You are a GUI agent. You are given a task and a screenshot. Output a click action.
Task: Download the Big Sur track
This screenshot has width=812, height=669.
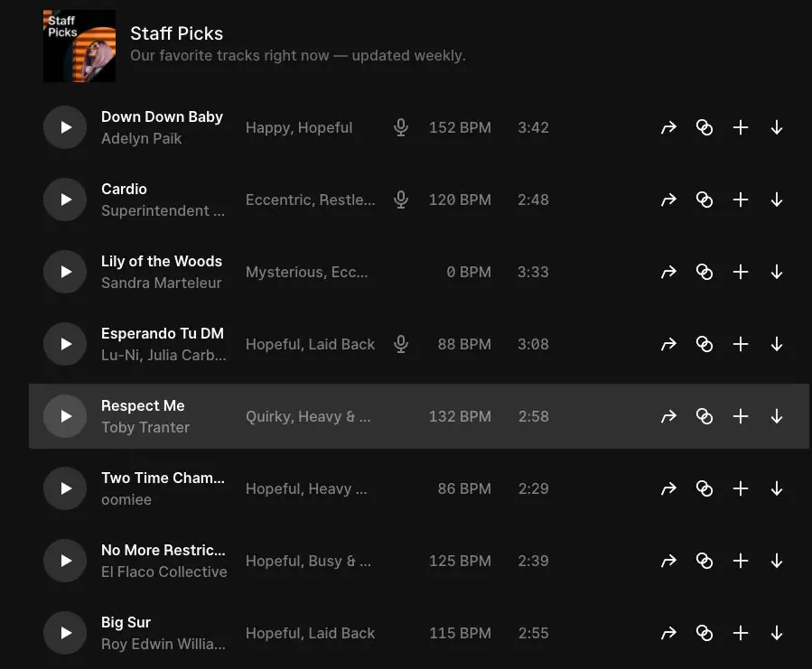click(777, 633)
